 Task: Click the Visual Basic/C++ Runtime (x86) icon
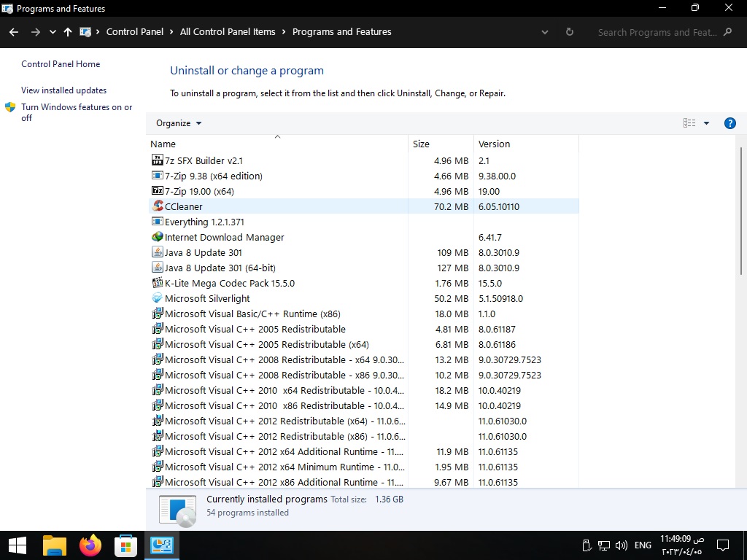pos(158,314)
